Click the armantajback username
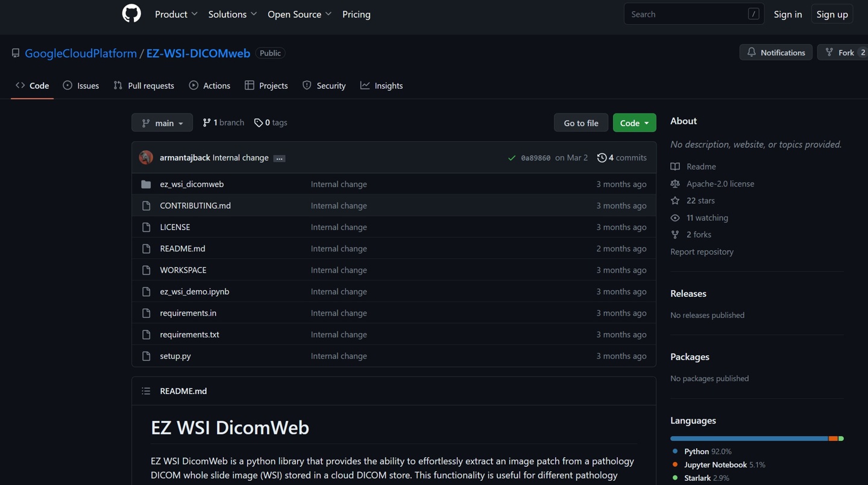The width and height of the screenshot is (868, 485). [x=185, y=157]
